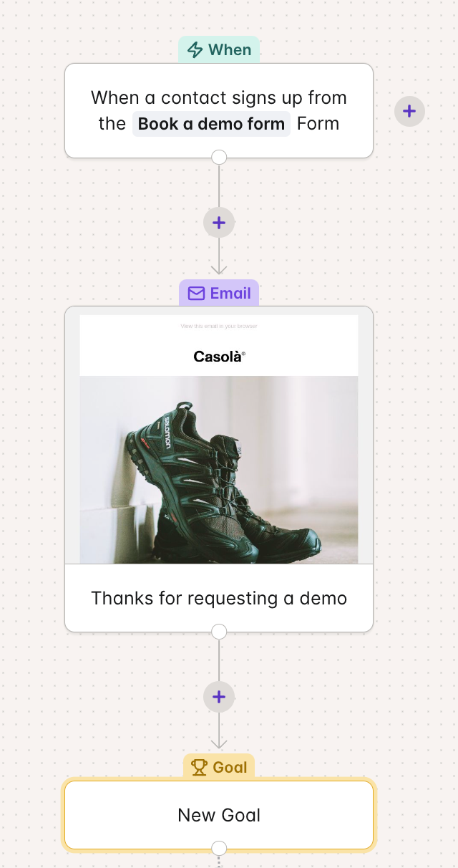Click the lightning bolt icon on When tag

click(195, 50)
